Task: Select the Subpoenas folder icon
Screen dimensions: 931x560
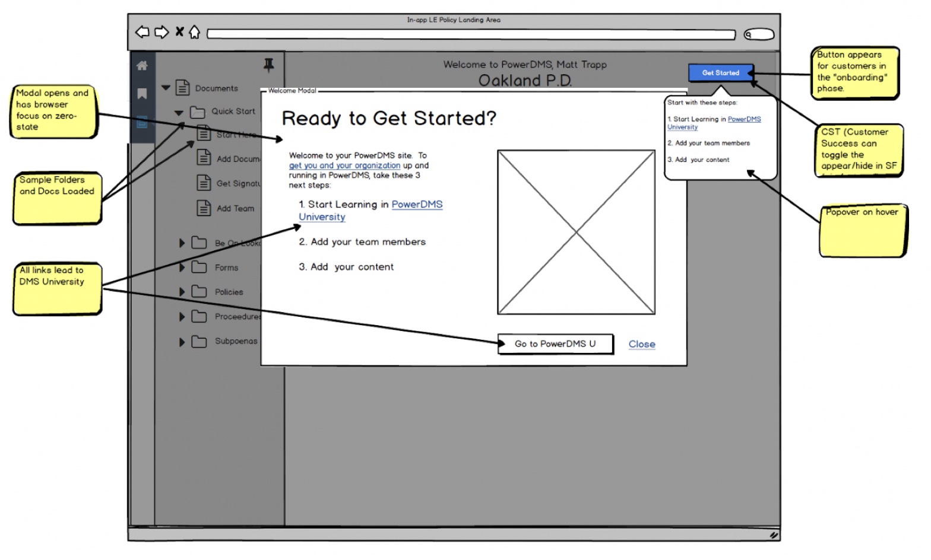Action: coord(199,341)
